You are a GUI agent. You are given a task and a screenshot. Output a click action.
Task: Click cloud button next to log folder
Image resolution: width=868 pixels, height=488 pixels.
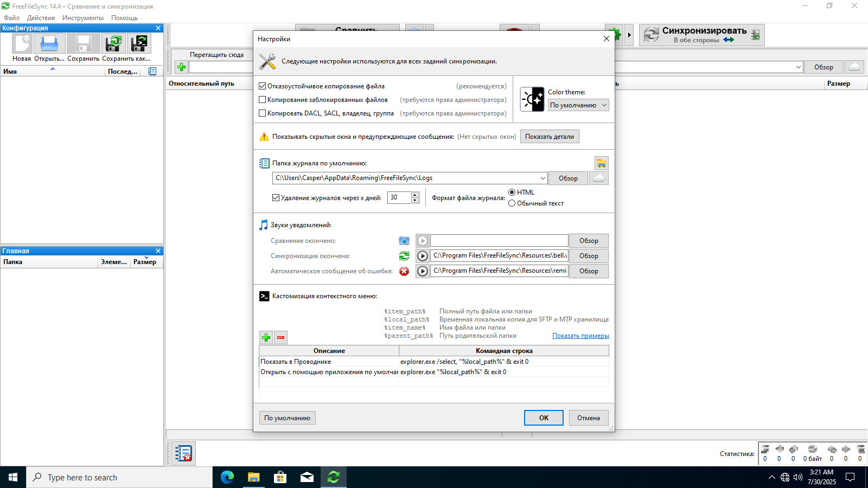[x=599, y=178]
